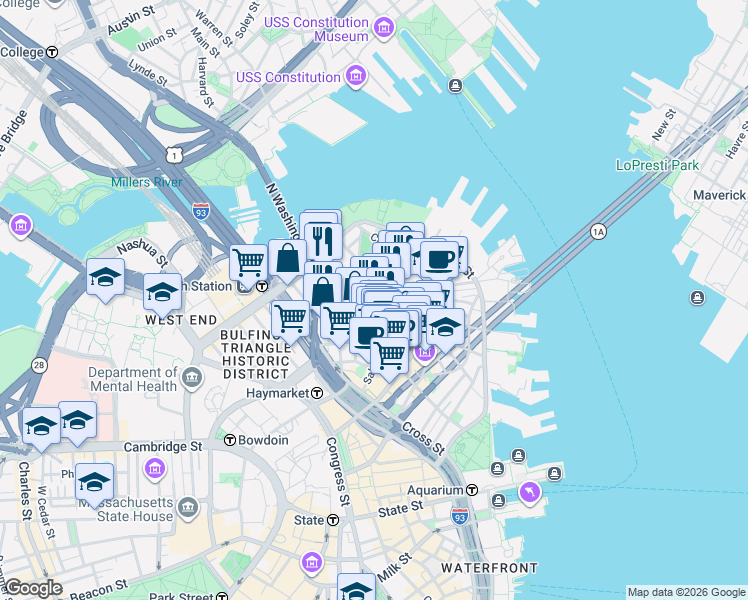
Task: Select the ferry icon left of the dolphin pin
Action: coord(499,500)
